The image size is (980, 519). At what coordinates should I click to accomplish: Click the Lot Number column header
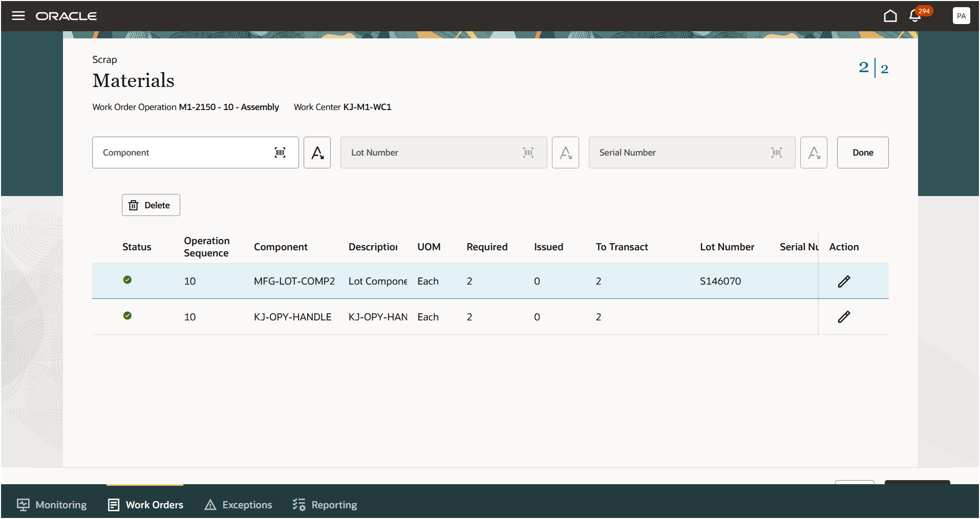(727, 247)
